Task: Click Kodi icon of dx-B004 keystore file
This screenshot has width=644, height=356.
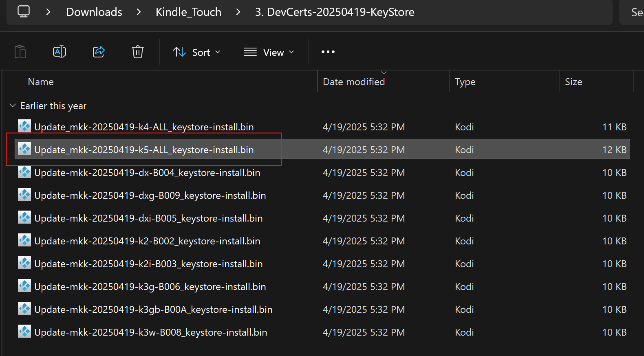Action: 24,172
